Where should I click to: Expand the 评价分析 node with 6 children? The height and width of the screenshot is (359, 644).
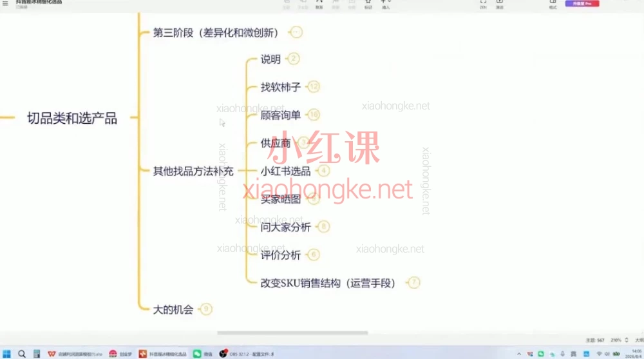(x=314, y=255)
